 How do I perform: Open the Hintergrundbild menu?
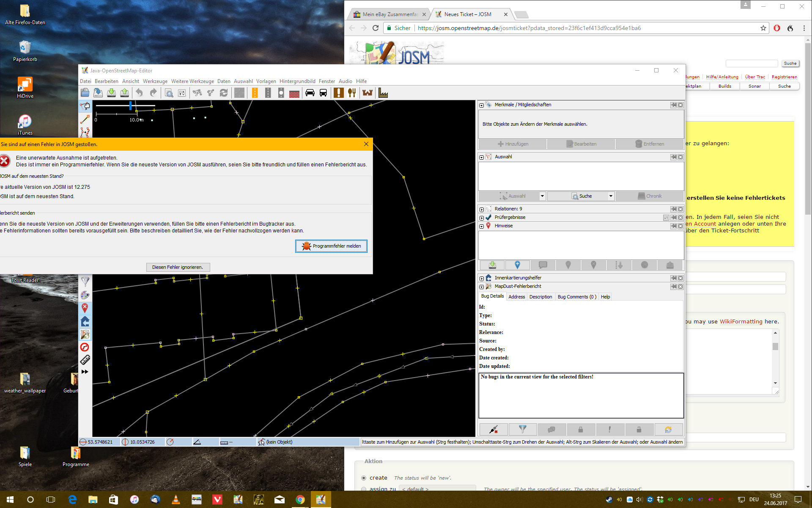click(x=297, y=81)
